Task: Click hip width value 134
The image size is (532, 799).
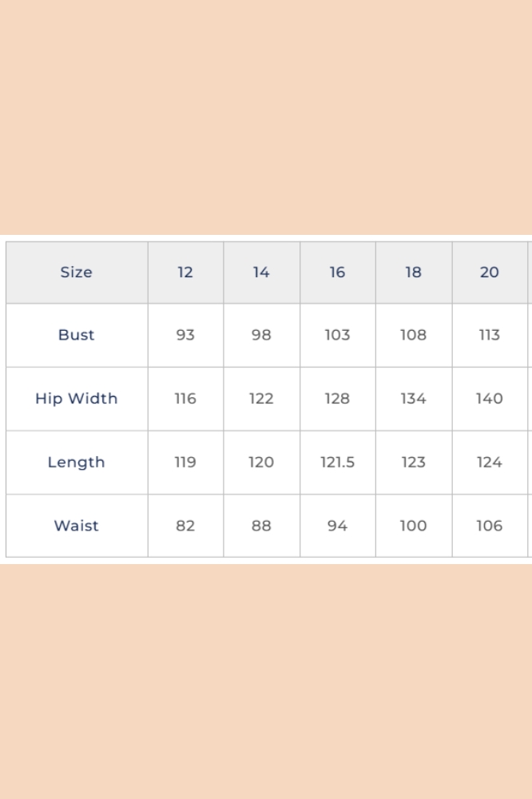Action: 413,399
